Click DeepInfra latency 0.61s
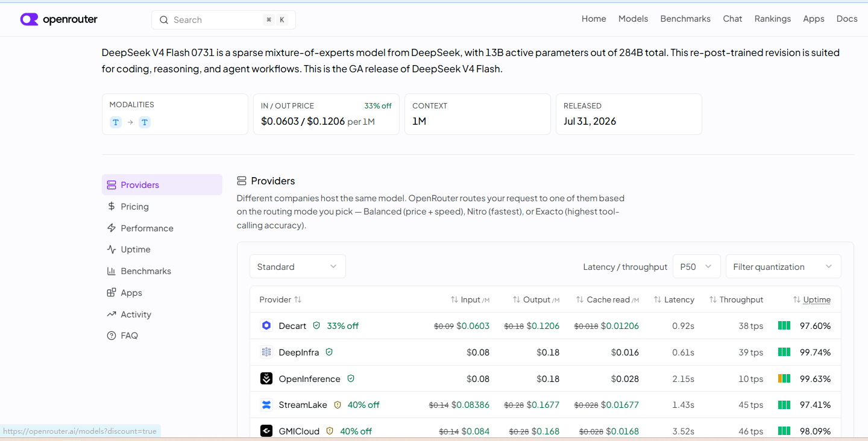Viewport: 868px width, 441px height. coord(683,352)
